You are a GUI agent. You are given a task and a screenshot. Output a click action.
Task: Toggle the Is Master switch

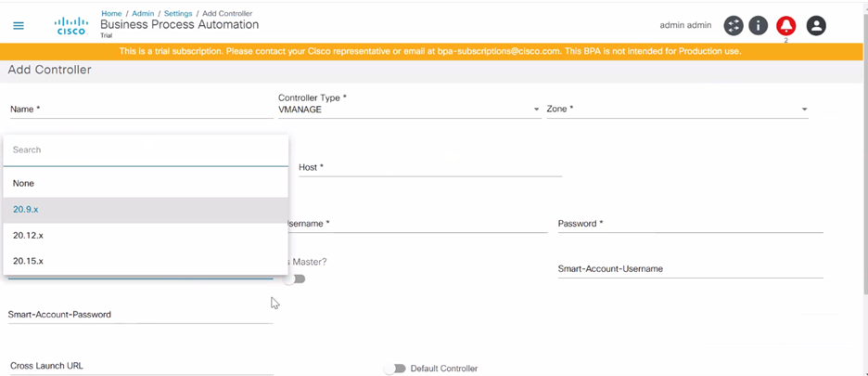pyautogui.click(x=295, y=279)
